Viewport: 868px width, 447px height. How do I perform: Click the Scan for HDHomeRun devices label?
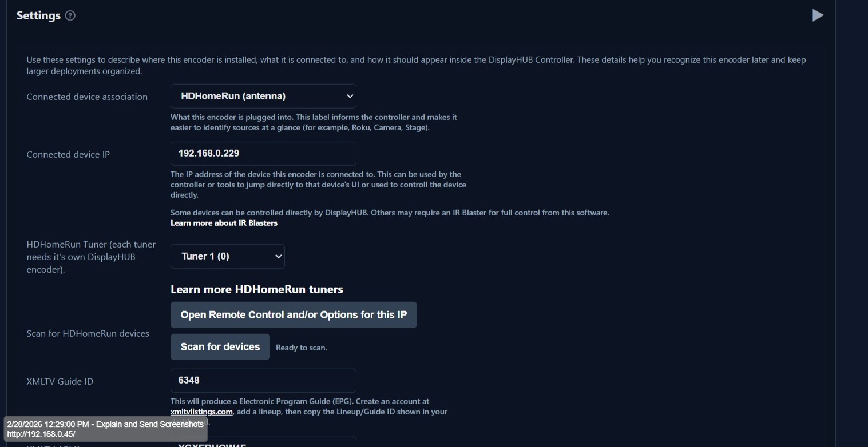[88, 333]
